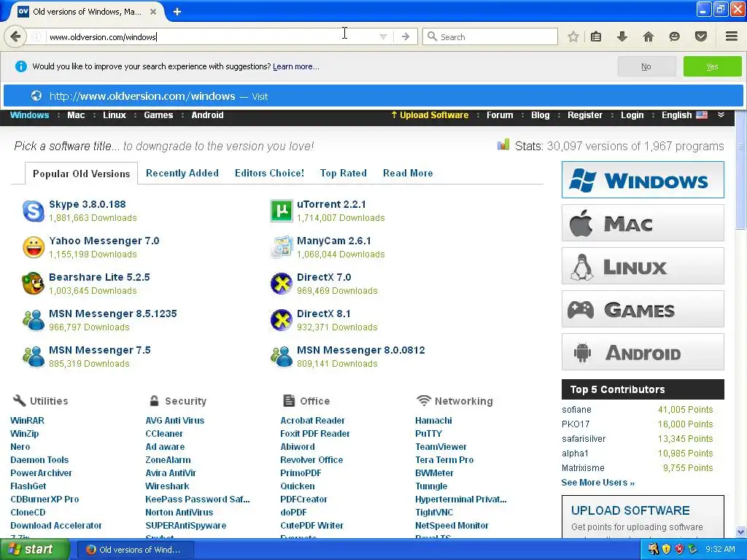Click the browser back arrow button

(x=15, y=36)
